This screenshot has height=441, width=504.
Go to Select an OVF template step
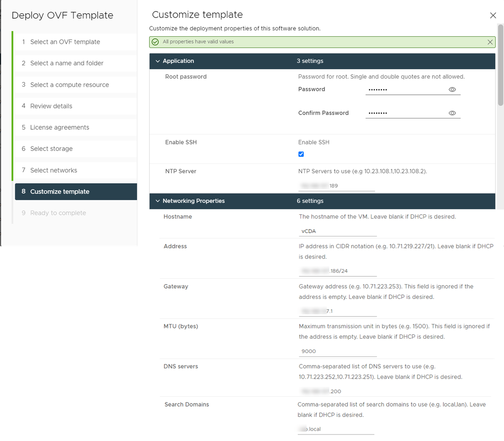point(65,42)
